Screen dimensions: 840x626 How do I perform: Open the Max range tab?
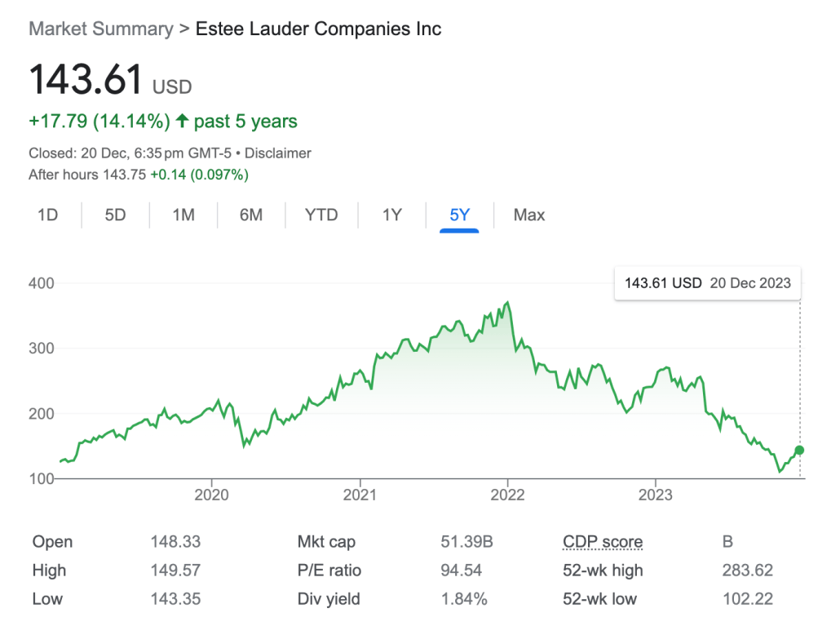(x=528, y=215)
